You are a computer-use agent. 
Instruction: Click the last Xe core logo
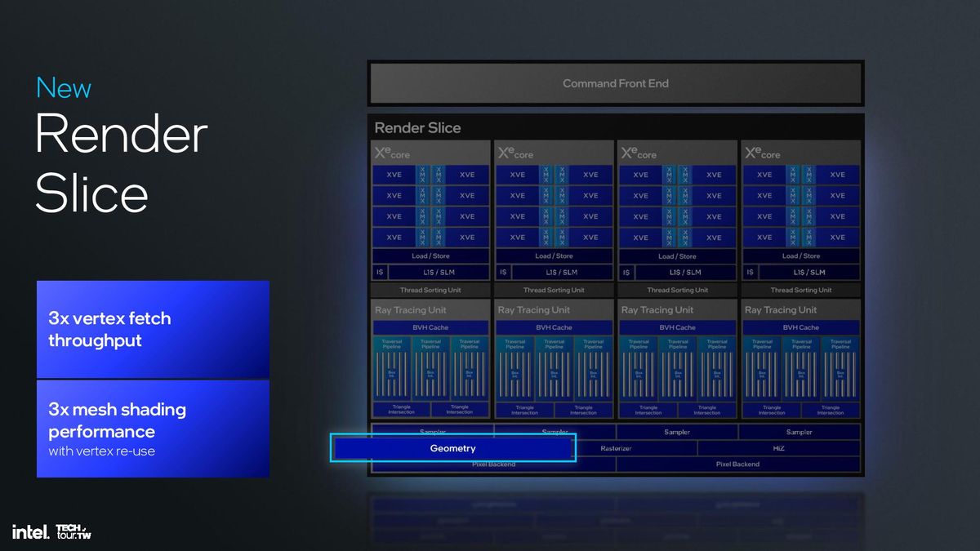pyautogui.click(x=762, y=153)
